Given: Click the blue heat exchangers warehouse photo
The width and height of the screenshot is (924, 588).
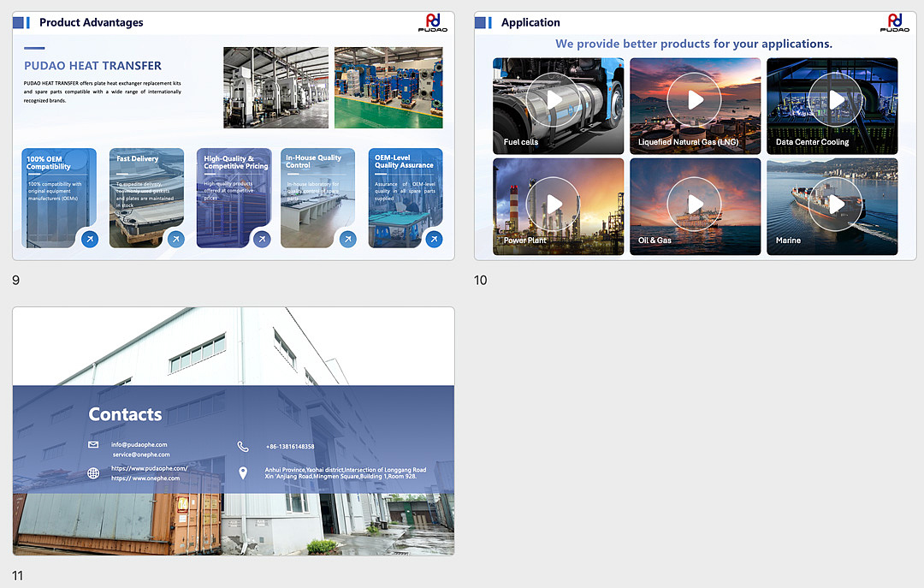Looking at the screenshot, I should click(388, 88).
